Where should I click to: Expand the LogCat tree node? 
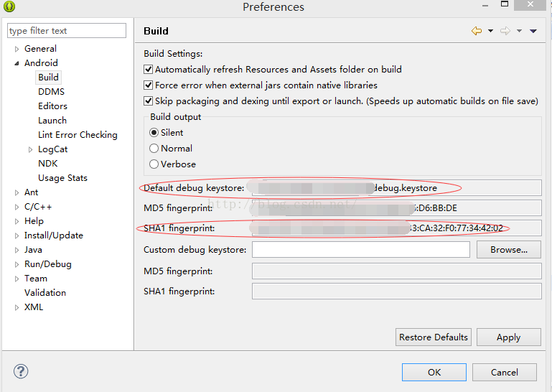pyautogui.click(x=30, y=149)
